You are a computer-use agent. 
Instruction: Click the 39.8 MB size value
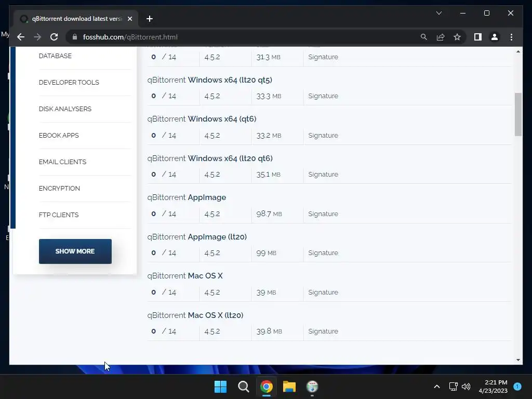pyautogui.click(x=269, y=331)
